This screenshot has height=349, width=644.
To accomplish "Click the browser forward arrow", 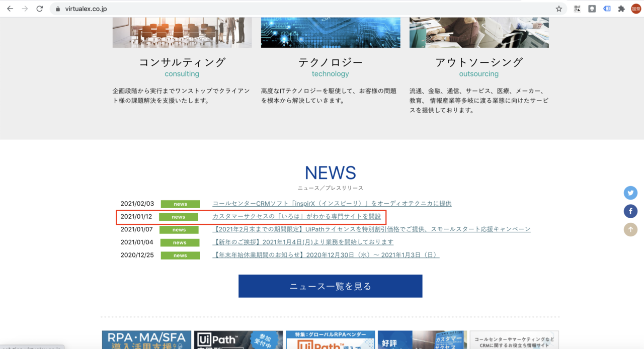I will [25, 9].
